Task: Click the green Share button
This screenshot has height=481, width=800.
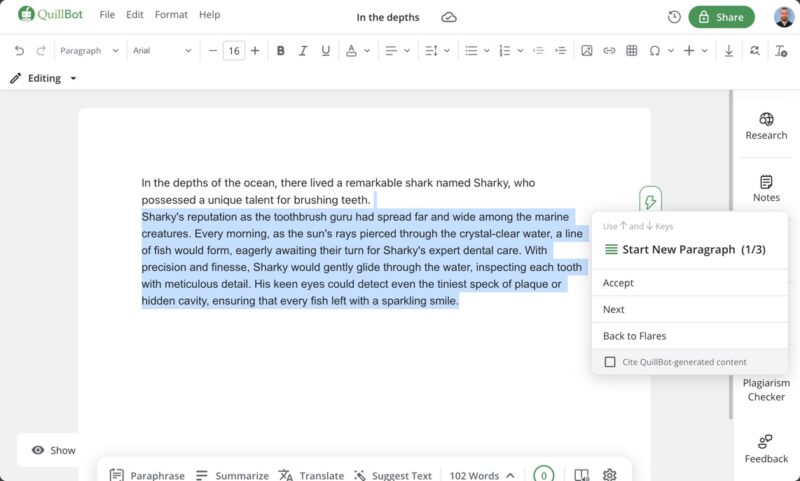Action: (721, 17)
